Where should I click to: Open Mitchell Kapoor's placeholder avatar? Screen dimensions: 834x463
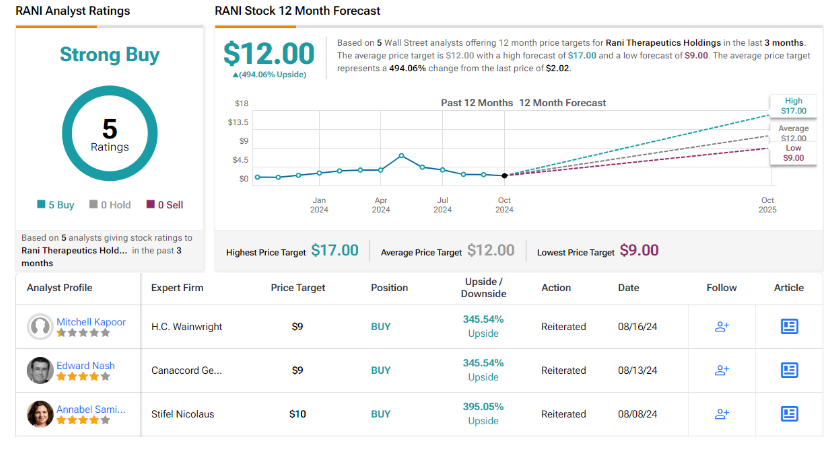click(40, 327)
